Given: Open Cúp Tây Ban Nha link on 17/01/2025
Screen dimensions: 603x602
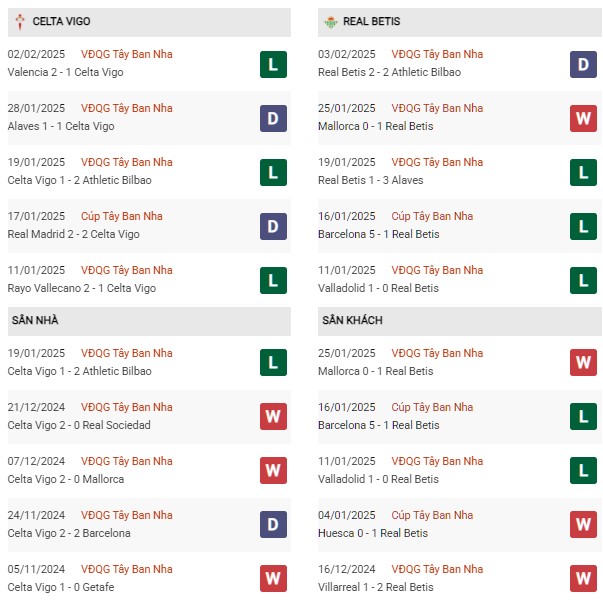Looking at the screenshot, I should point(122,216).
